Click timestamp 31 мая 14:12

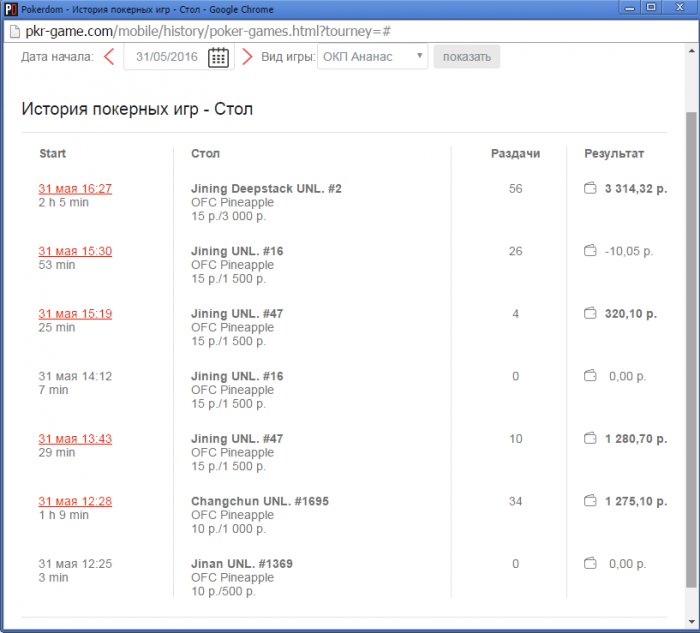click(x=75, y=376)
